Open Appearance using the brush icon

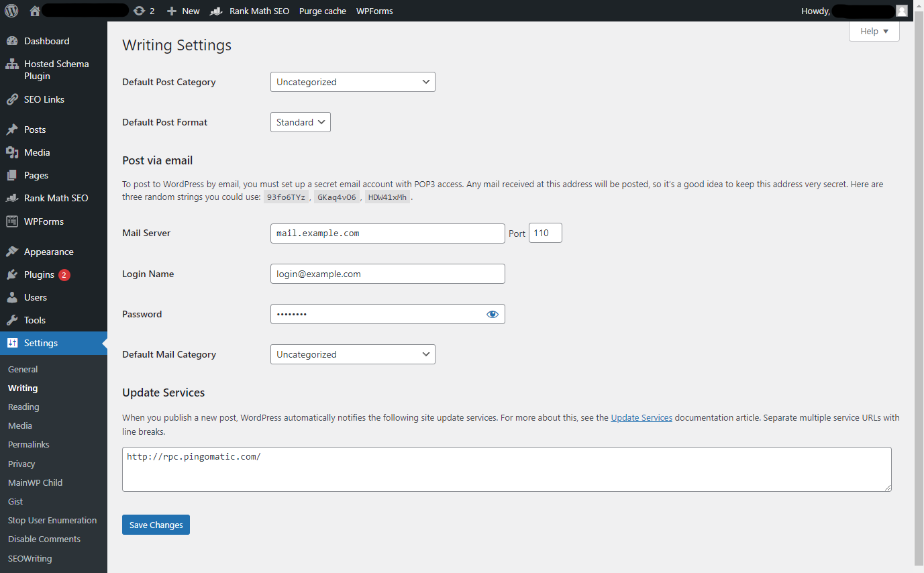click(x=15, y=251)
